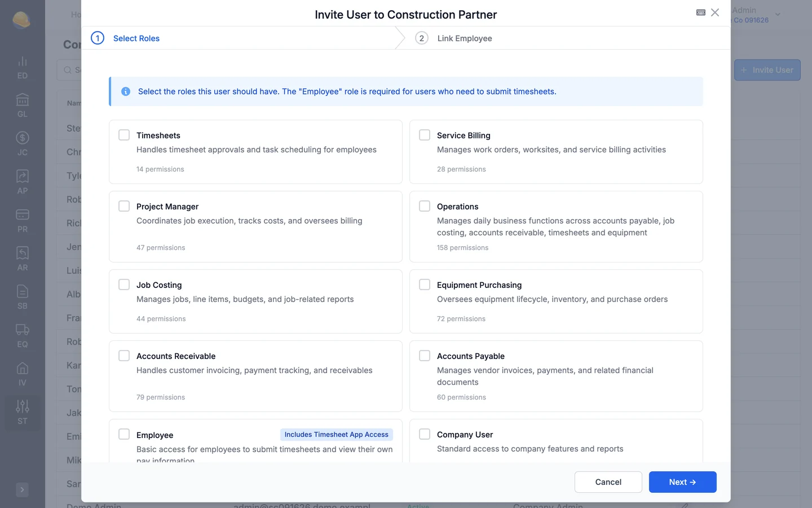This screenshot has width=812, height=508.
Task: Click the 14 permissions text
Action: 160,169
